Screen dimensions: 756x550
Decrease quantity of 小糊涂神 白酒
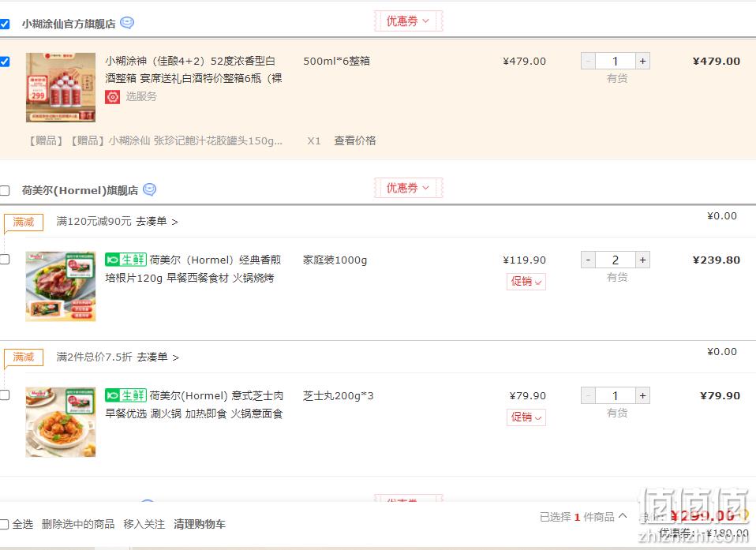(588, 62)
